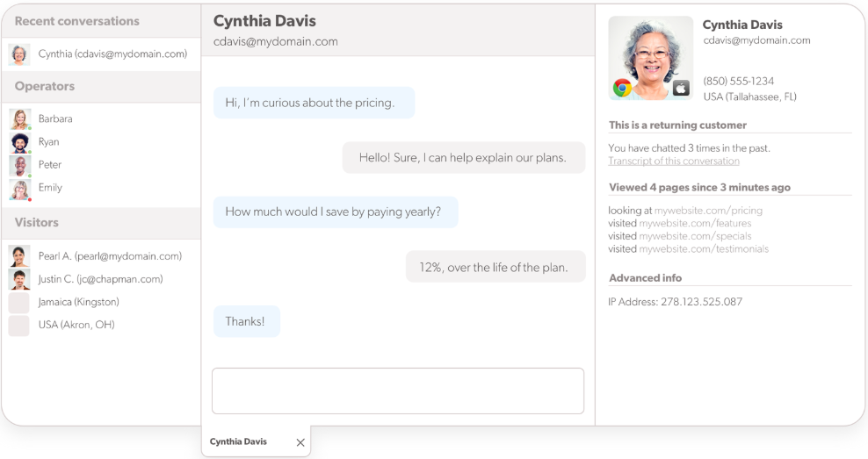Viewport: 868px width, 459px height.
Task: Open Pearl A.'s visitor avatar
Action: [x=18, y=256]
